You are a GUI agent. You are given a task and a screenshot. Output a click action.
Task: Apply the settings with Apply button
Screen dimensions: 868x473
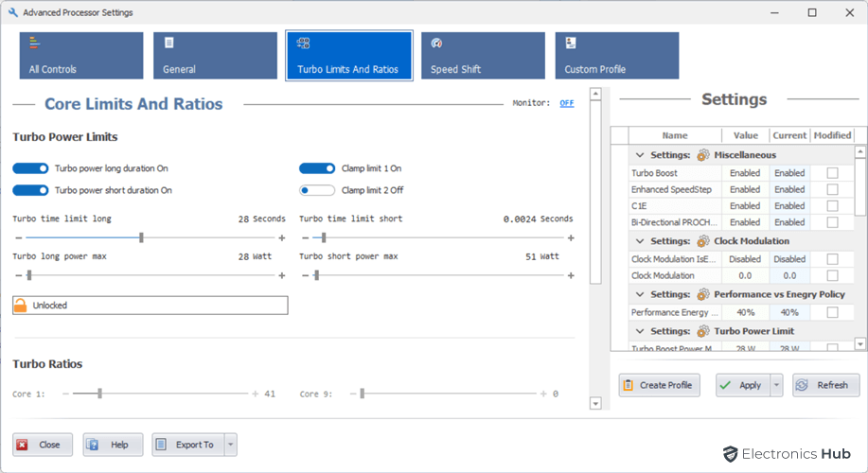743,385
